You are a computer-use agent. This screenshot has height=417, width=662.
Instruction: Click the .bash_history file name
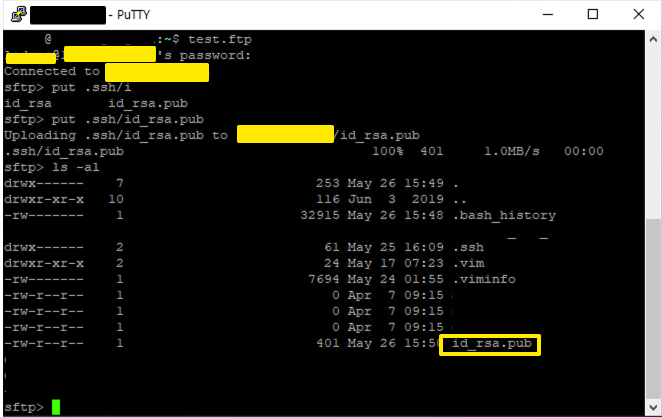pyautogui.click(x=503, y=215)
